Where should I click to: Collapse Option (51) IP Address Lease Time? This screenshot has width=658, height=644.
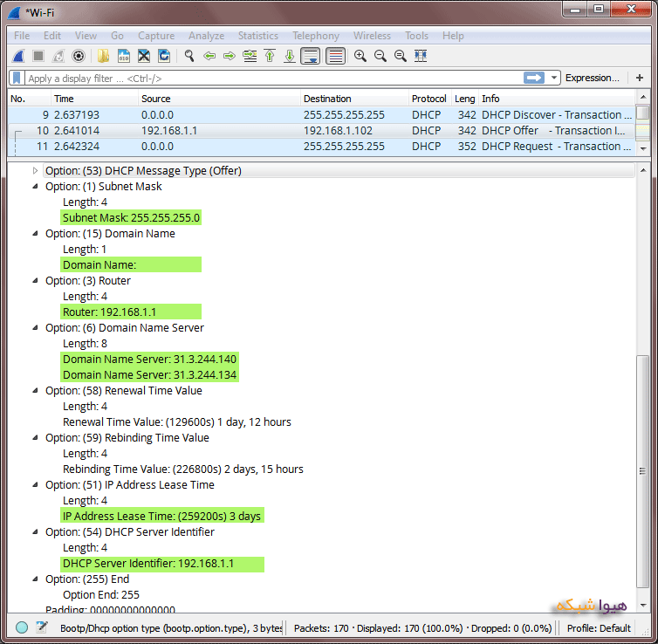pyautogui.click(x=35, y=484)
